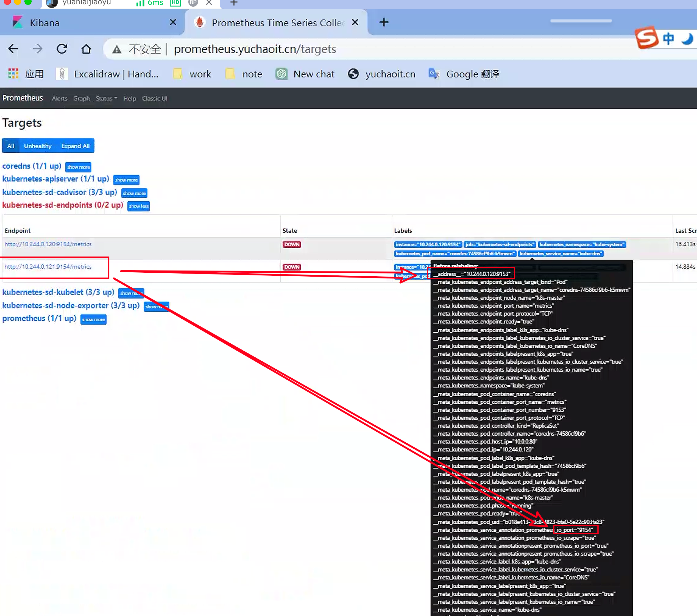Screen dimensions: 697x616
Task: Click the insecure site warning icon
Action: (117, 49)
